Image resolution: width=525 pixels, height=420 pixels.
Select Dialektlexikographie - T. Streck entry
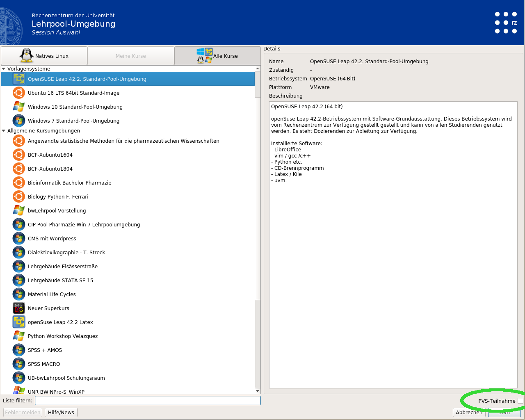(66, 253)
